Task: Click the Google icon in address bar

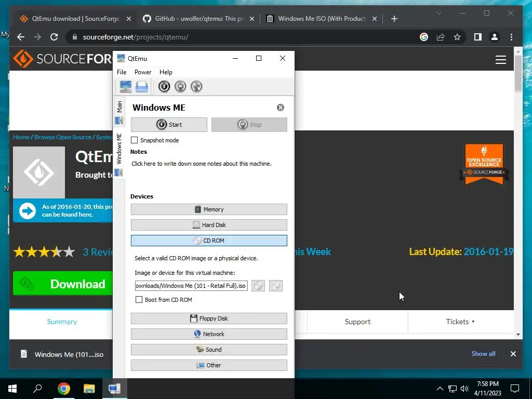Action: (x=424, y=37)
